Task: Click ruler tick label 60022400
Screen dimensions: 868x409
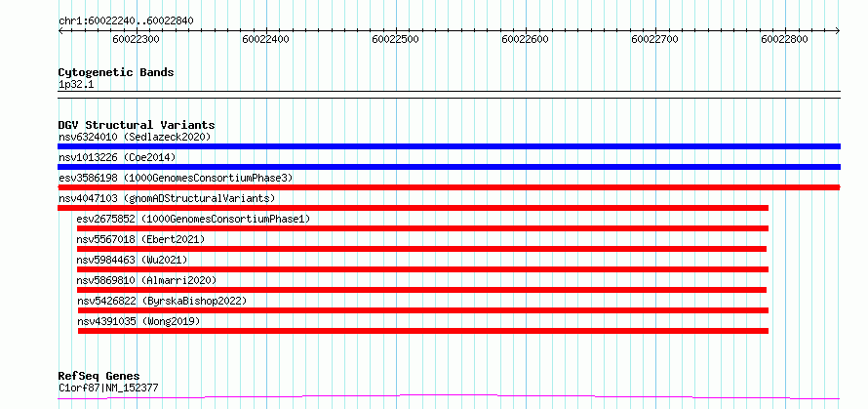Action: click(266, 39)
